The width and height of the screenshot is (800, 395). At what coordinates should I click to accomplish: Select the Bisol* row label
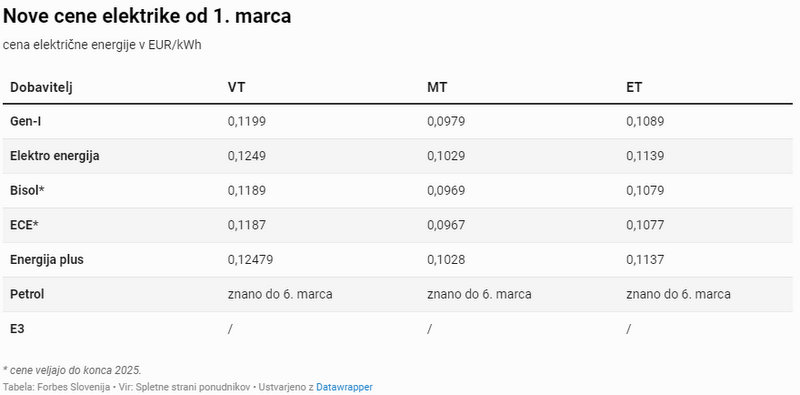pyautogui.click(x=28, y=190)
